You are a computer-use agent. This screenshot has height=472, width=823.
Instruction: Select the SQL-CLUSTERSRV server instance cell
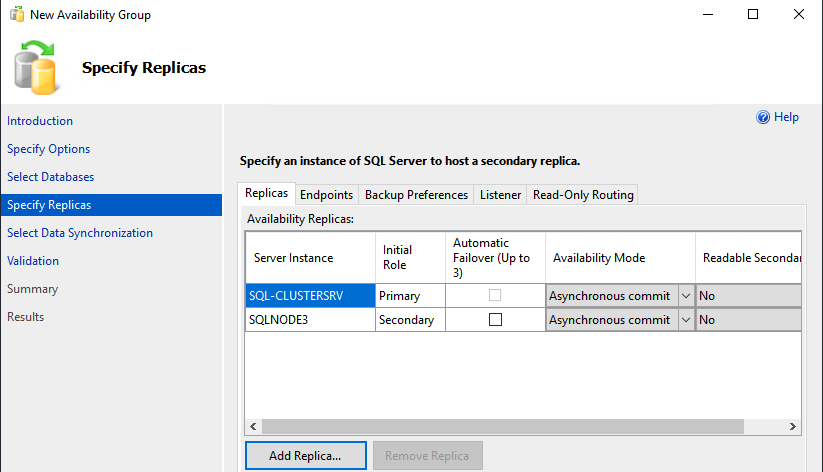[310, 296]
